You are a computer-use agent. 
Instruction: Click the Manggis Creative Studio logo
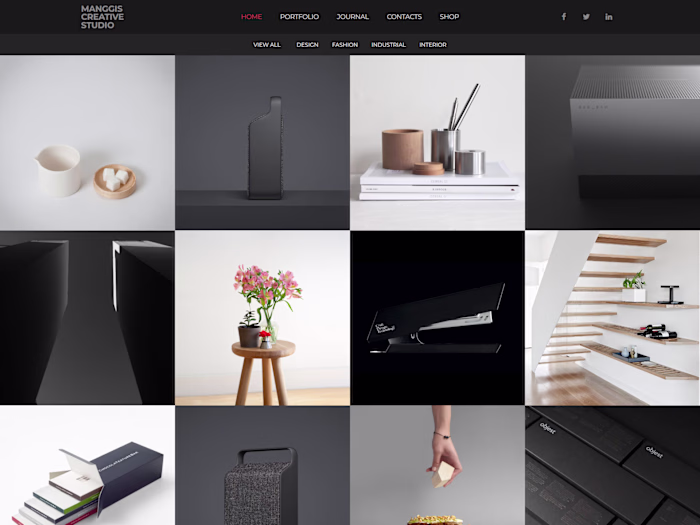coord(102,17)
